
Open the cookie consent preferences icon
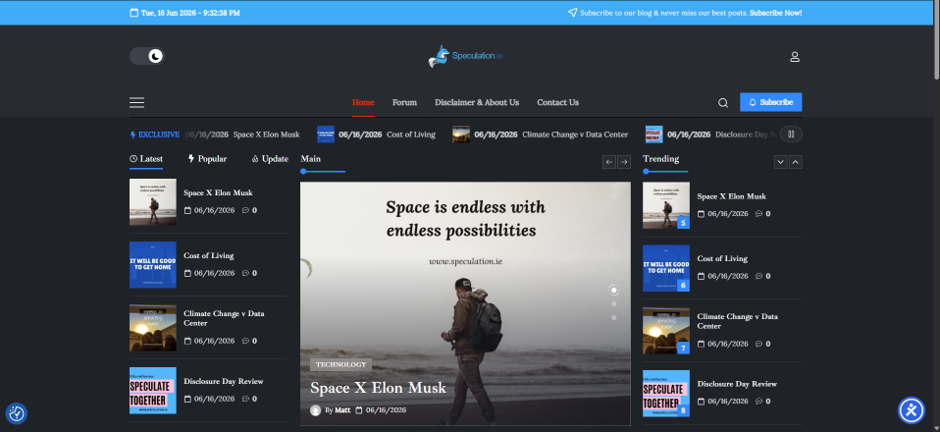[x=16, y=413]
